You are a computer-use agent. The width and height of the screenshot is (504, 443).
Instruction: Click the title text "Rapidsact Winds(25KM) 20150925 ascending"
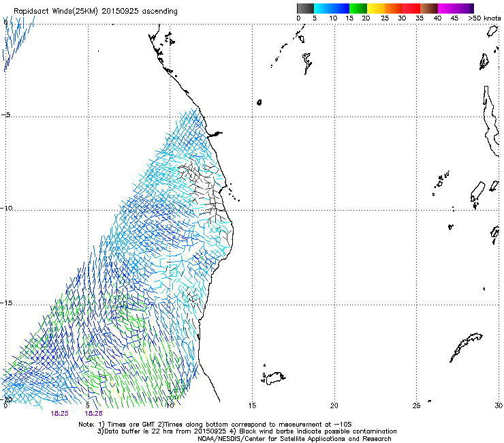95,12
